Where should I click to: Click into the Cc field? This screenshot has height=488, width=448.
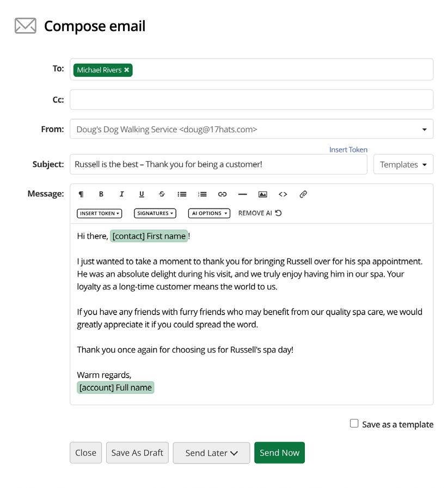(251, 100)
